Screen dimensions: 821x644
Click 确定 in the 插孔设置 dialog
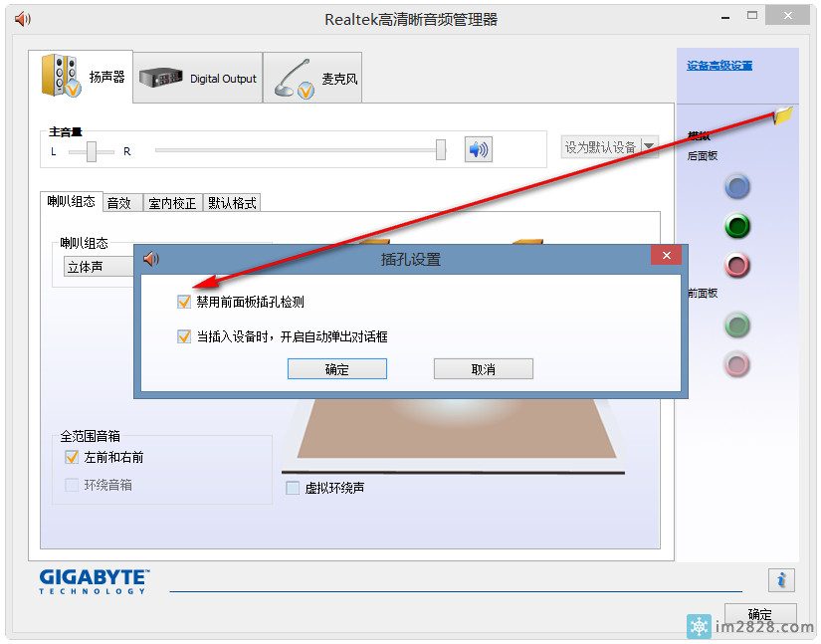pos(336,369)
